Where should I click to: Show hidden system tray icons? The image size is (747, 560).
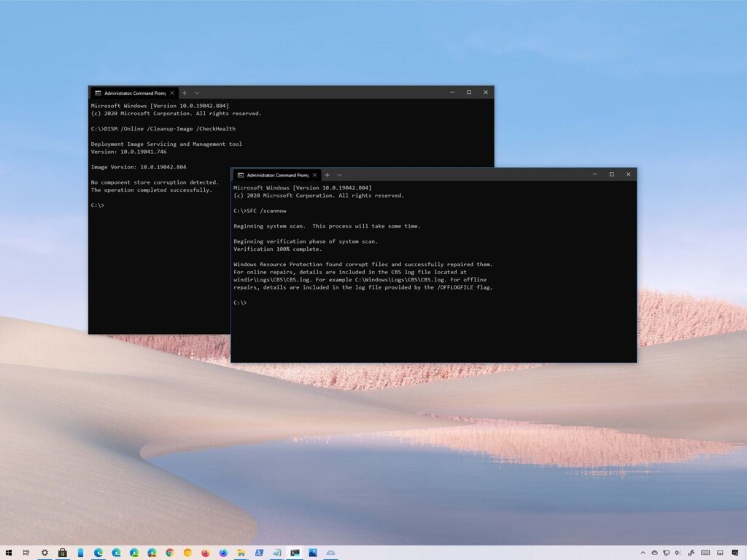(x=643, y=553)
